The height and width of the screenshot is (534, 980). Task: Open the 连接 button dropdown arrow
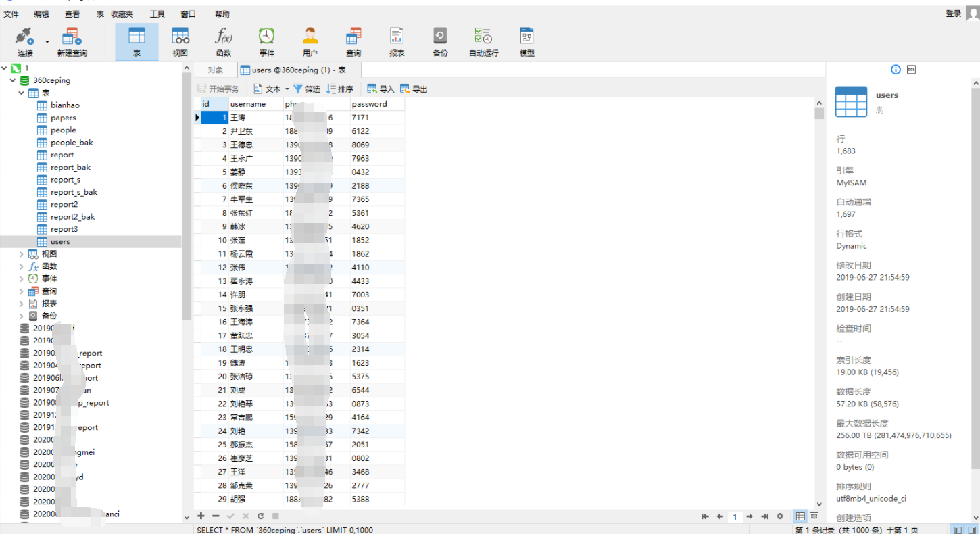[47, 42]
